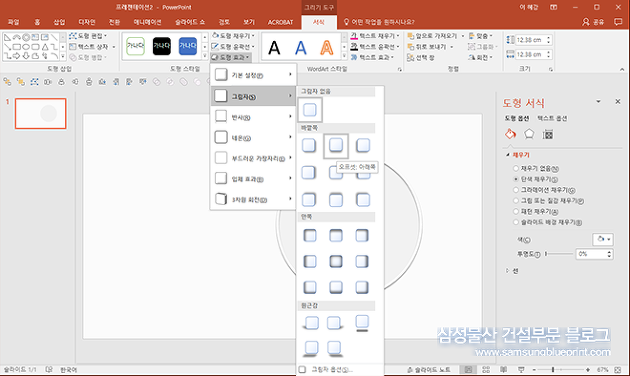
Task: Select No fill (채우기 없음) radio button
Action: (x=516, y=169)
